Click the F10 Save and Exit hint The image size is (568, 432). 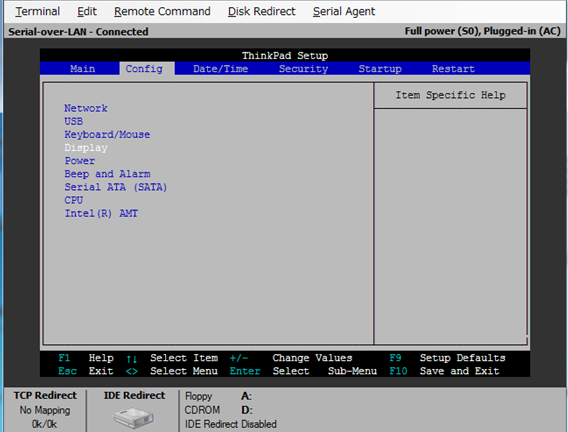point(444,371)
